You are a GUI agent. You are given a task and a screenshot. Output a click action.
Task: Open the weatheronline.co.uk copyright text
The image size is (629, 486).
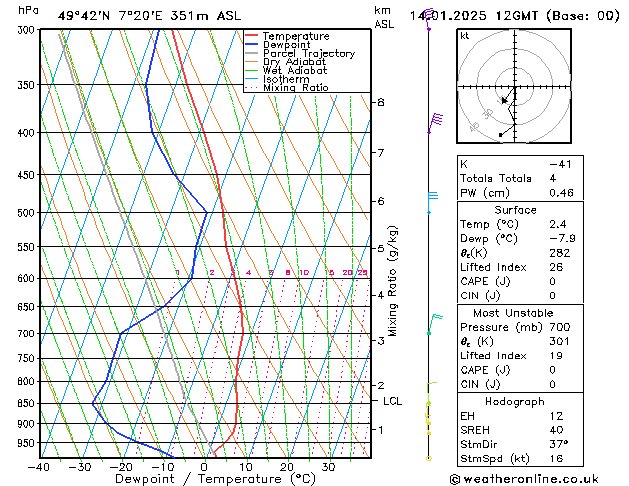tap(524, 479)
